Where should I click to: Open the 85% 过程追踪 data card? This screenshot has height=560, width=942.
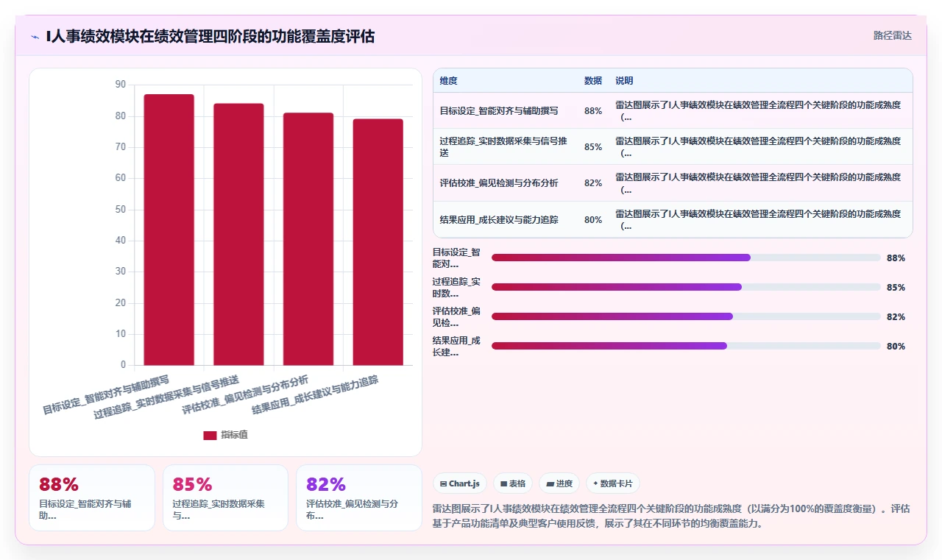coord(225,497)
